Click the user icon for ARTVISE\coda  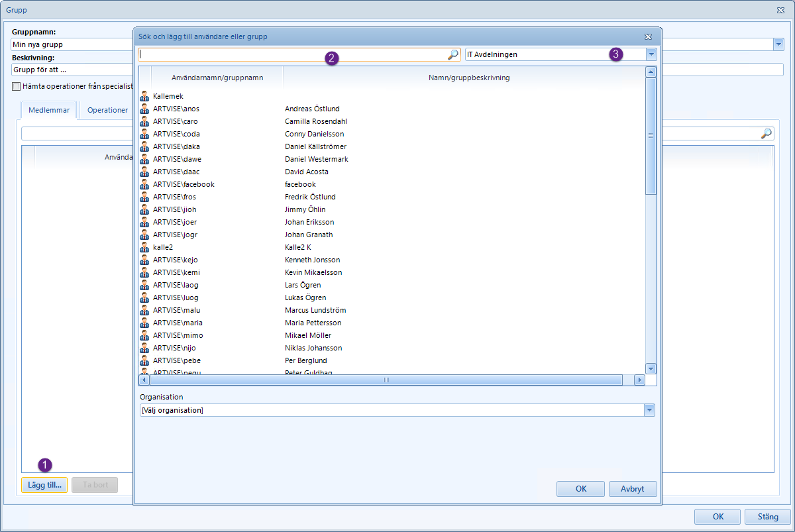pyautogui.click(x=144, y=134)
